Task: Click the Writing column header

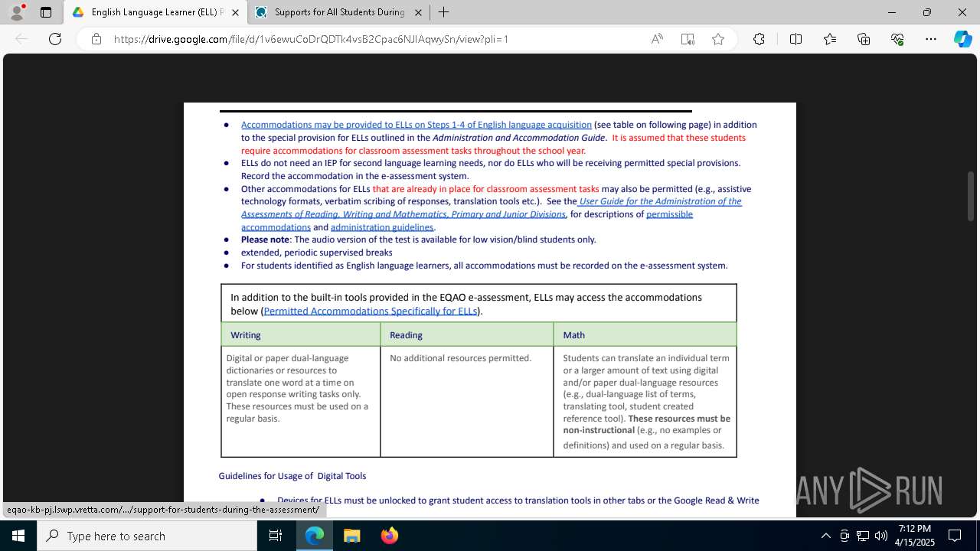Action: pos(301,334)
